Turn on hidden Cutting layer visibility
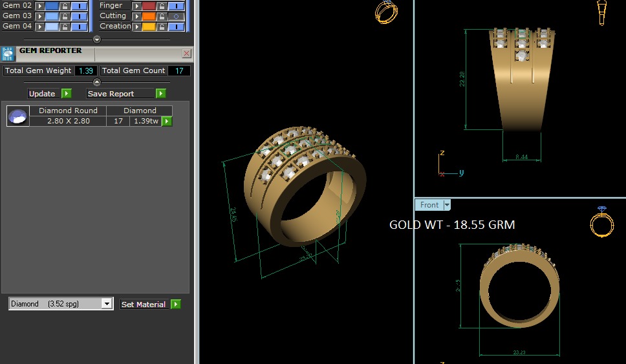The image size is (626, 364). pyautogui.click(x=176, y=16)
